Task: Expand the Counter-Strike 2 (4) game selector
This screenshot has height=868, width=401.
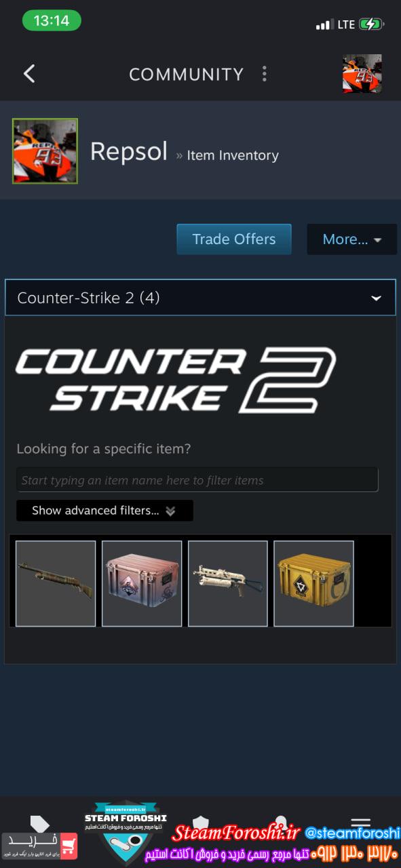Action: [200, 298]
